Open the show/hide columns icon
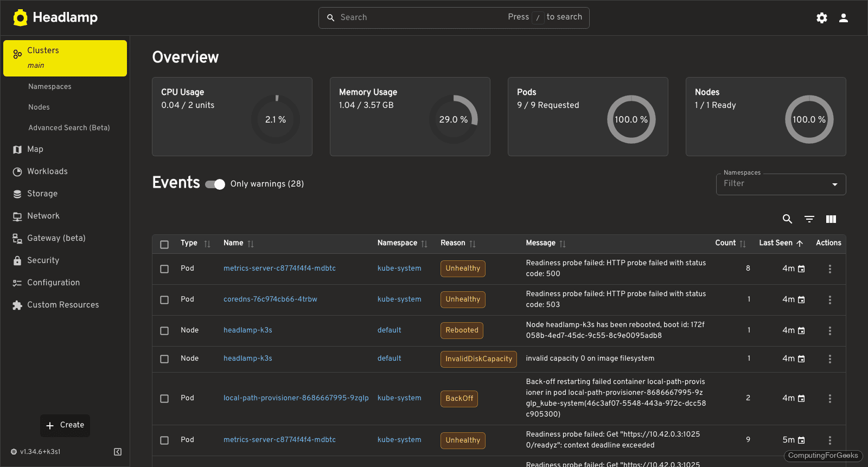The height and width of the screenshot is (467, 868). point(831,219)
